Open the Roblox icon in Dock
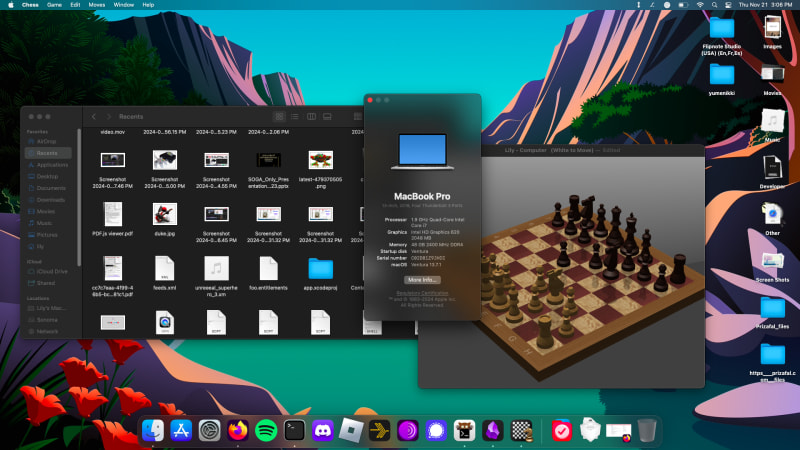800x450 pixels. tap(351, 430)
